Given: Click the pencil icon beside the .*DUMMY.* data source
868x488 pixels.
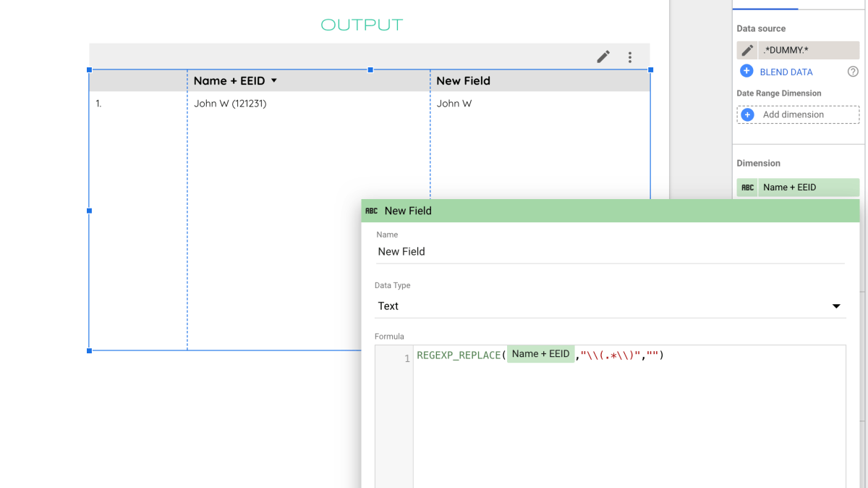Looking at the screenshot, I should pos(747,50).
